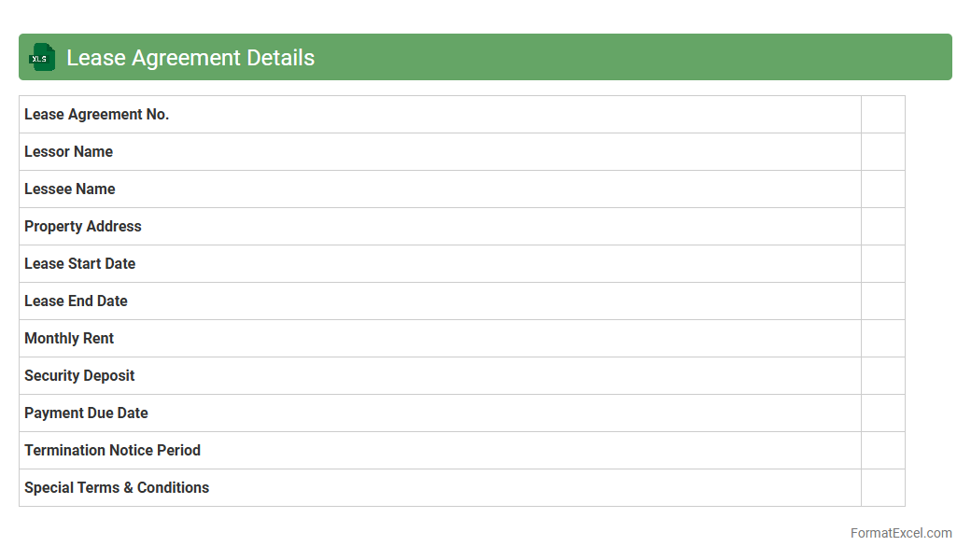Select the Payment Due Date label
Viewport: 971px width, 560px height.
86,413
